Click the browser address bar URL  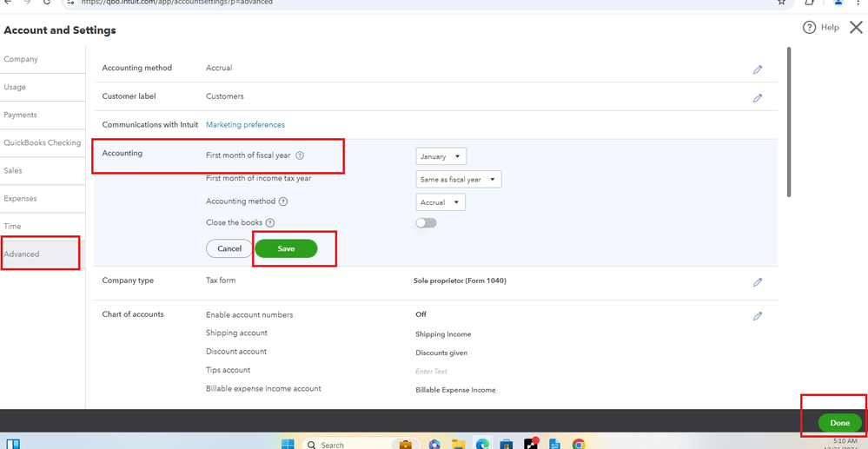(177, 2)
